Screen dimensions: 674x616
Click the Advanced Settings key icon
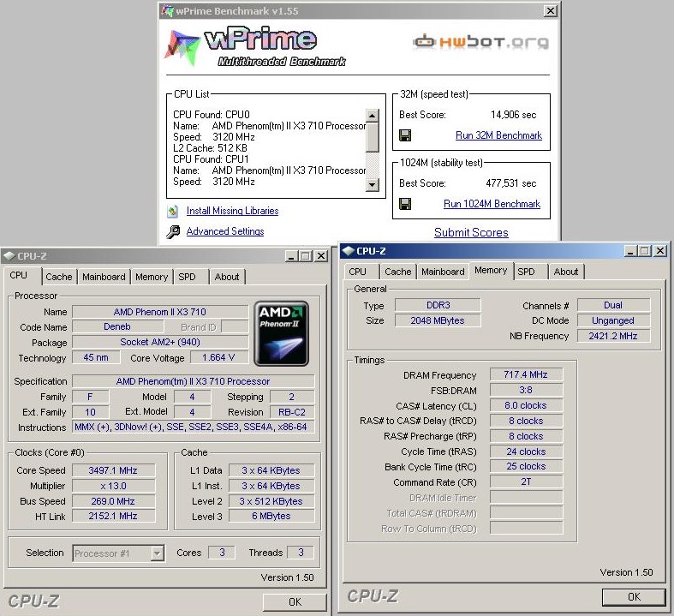(x=173, y=231)
